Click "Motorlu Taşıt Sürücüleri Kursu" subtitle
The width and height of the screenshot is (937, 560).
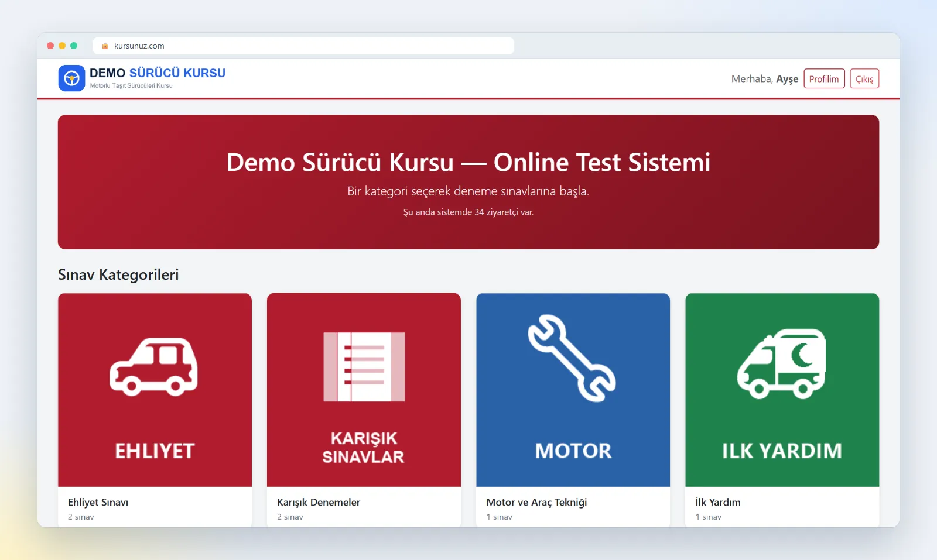pos(131,85)
